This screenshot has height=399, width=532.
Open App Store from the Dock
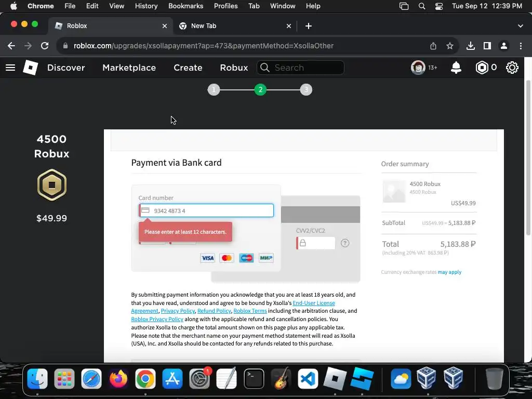coord(172,379)
